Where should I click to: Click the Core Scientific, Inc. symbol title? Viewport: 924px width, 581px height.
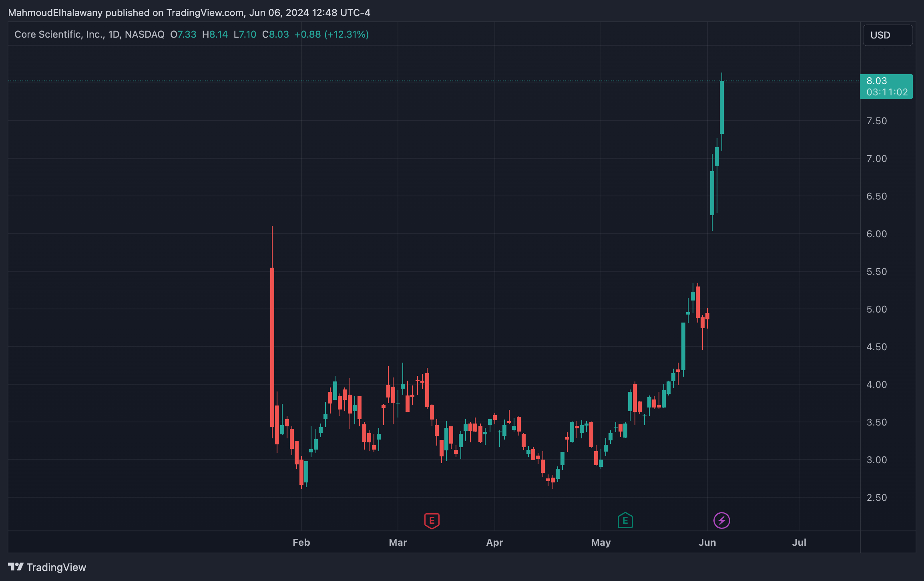pos(59,34)
